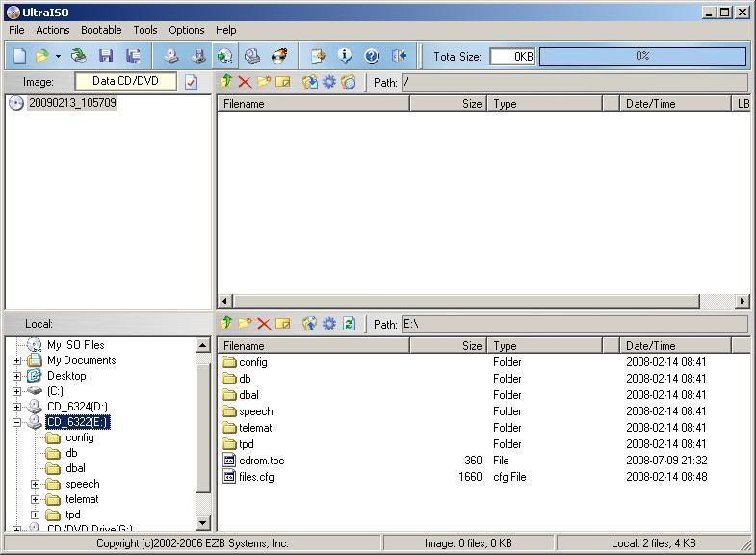Screen dimensions: 756x555
Task: Click red X delete icon in Local pane
Action: pyautogui.click(x=264, y=323)
